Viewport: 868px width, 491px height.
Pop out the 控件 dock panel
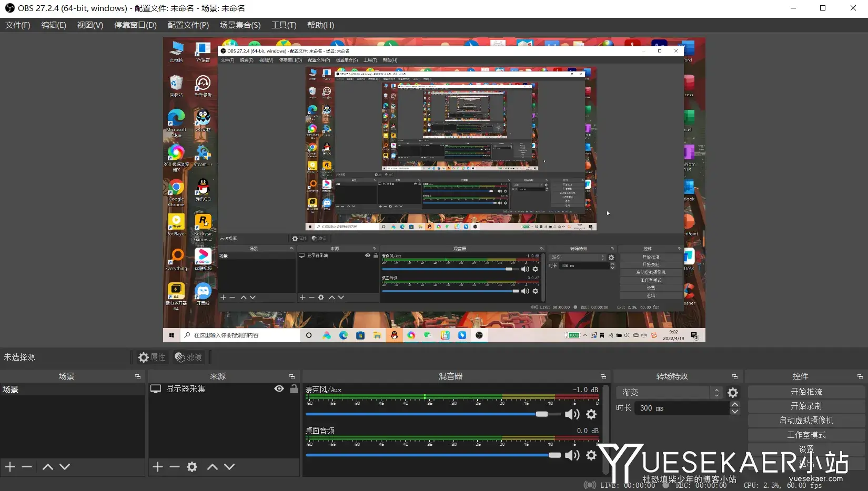pos(860,376)
